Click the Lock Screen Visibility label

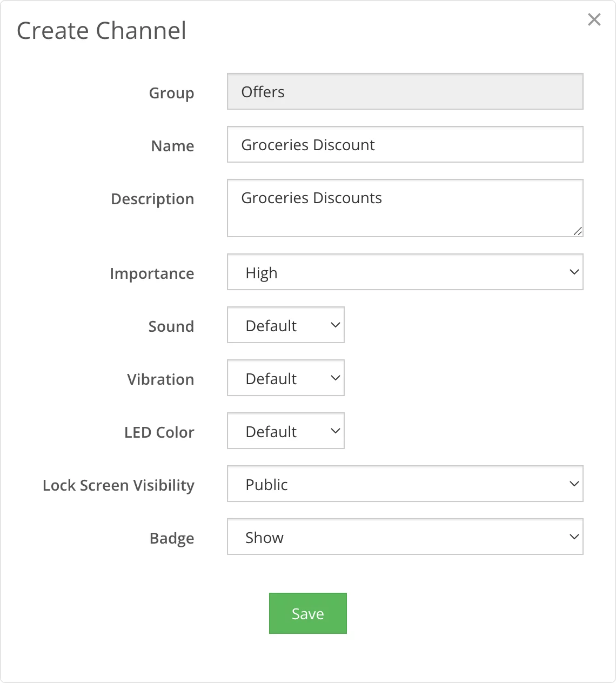pos(118,485)
